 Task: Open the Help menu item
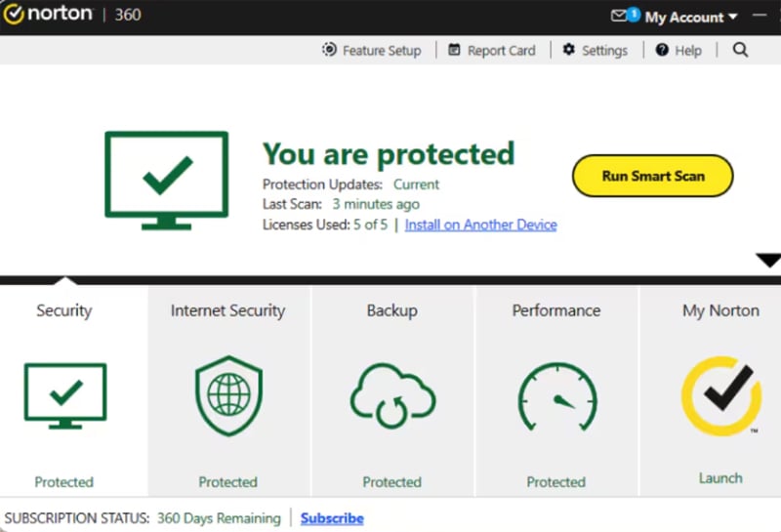click(x=678, y=51)
